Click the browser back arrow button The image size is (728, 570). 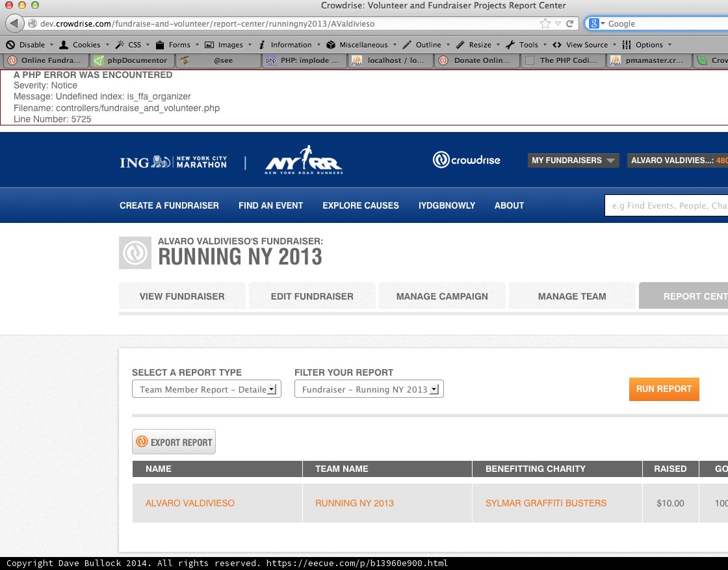[14, 23]
